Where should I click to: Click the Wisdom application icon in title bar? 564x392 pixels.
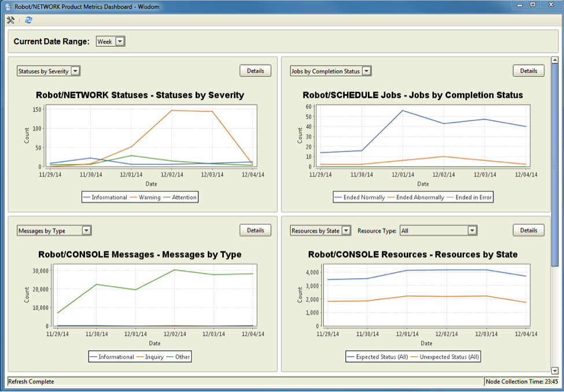pos(8,6)
